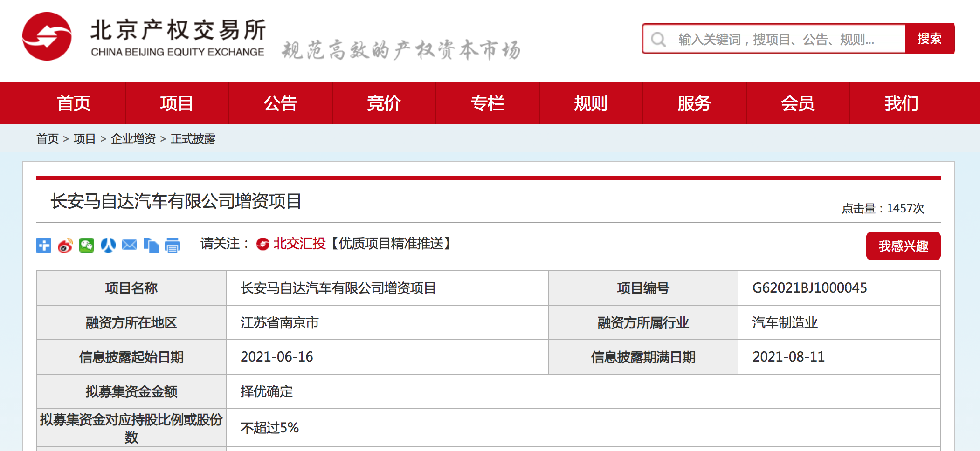Share the page via the WeChat icon
Image resolution: width=980 pixels, height=451 pixels.
click(x=87, y=245)
